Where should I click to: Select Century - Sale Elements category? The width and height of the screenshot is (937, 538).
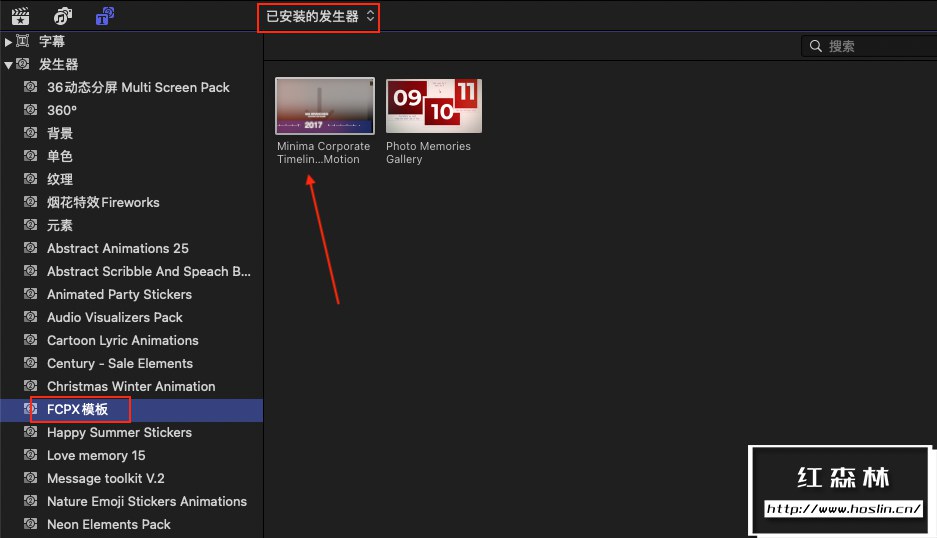pyautogui.click(x=120, y=363)
